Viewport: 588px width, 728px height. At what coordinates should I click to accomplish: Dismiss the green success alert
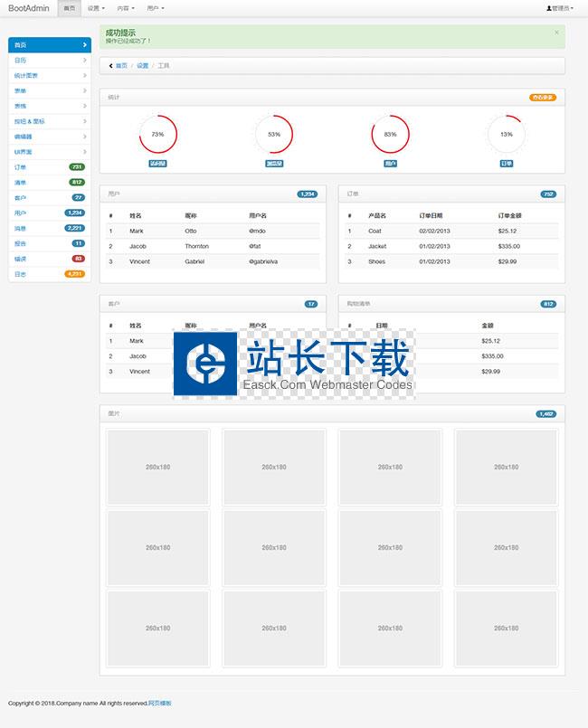556,33
